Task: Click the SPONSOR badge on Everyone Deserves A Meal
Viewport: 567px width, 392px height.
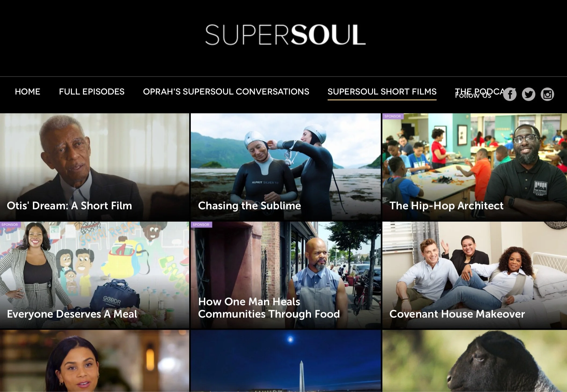Action: click(10, 225)
